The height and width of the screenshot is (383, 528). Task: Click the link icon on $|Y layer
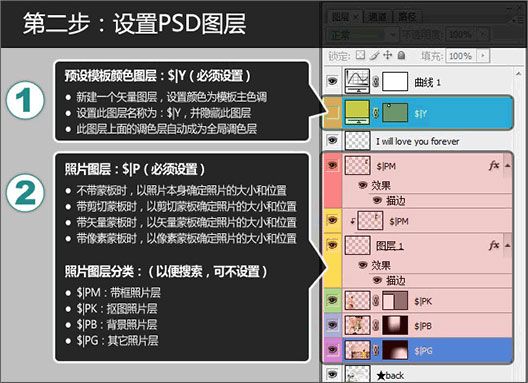pyautogui.click(x=376, y=113)
